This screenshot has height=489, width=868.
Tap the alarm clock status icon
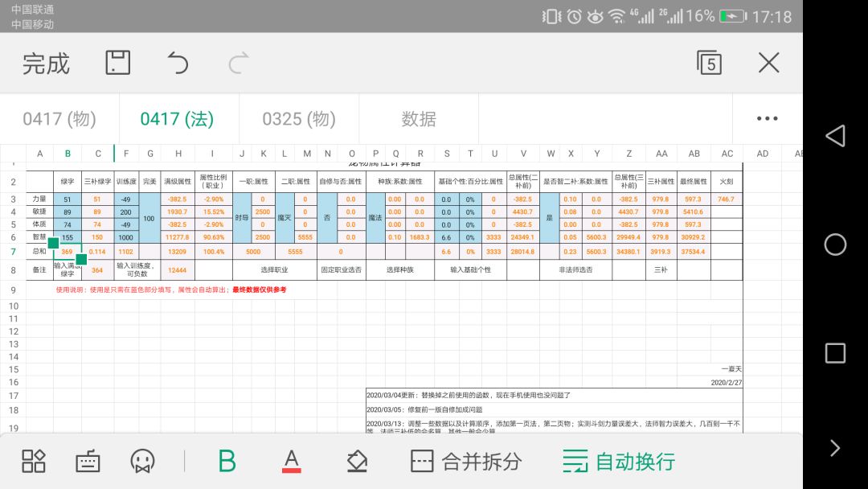point(574,17)
